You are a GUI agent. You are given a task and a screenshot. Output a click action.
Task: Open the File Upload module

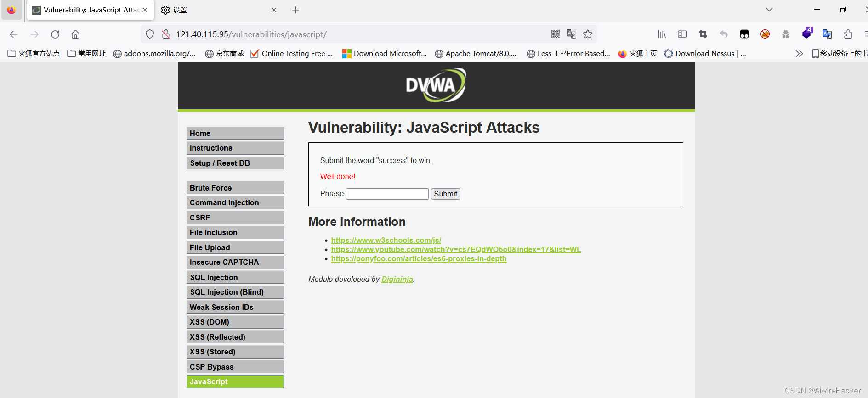click(235, 247)
